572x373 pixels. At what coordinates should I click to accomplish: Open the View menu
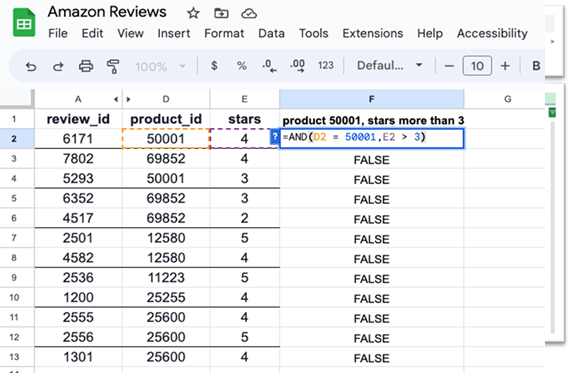tap(130, 33)
